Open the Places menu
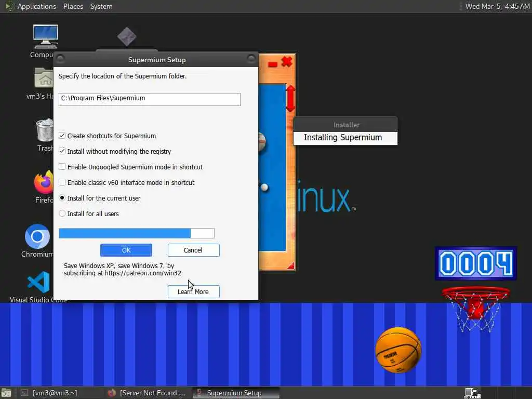The width and height of the screenshot is (532, 399). [73, 6]
